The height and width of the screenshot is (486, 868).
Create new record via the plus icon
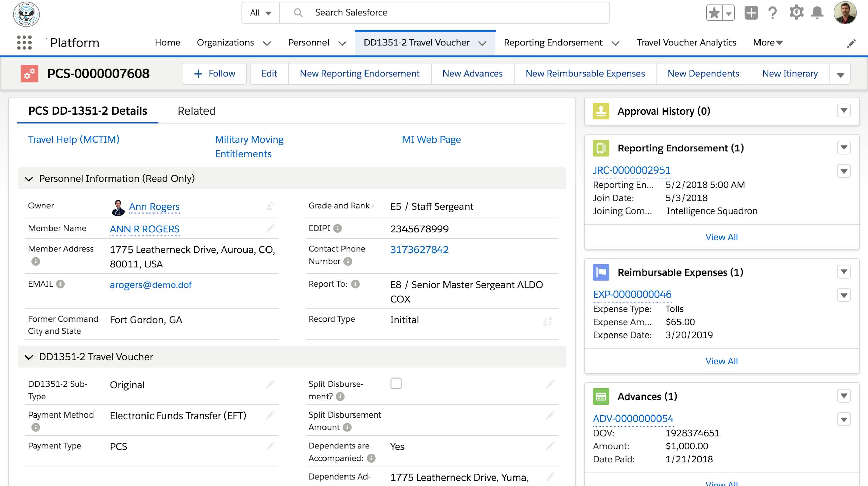tap(751, 13)
